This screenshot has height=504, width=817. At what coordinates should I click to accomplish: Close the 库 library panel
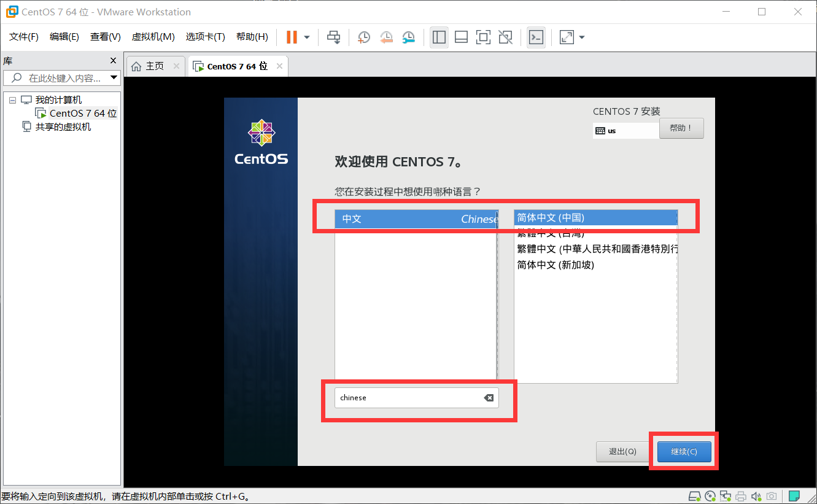point(113,61)
